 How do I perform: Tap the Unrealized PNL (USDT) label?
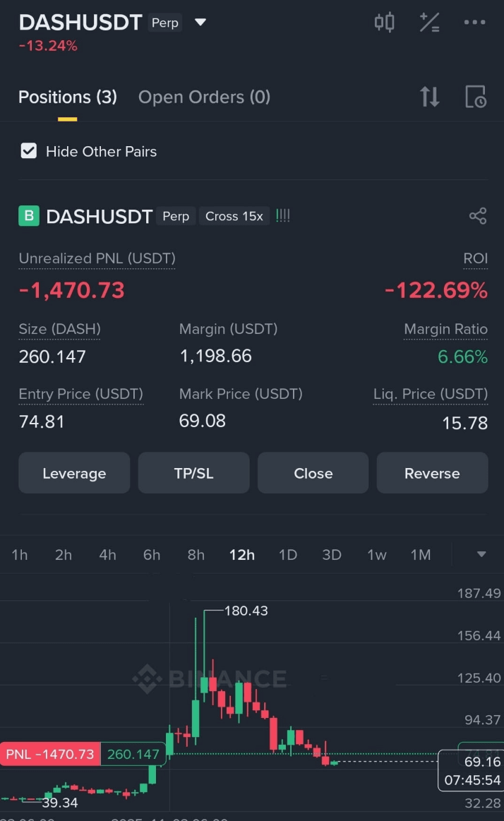coord(97,258)
